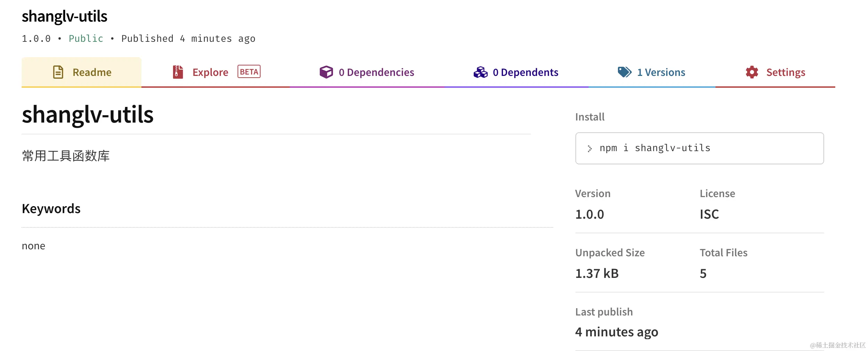Click the Public label in header
The width and height of the screenshot is (868, 351).
point(86,38)
